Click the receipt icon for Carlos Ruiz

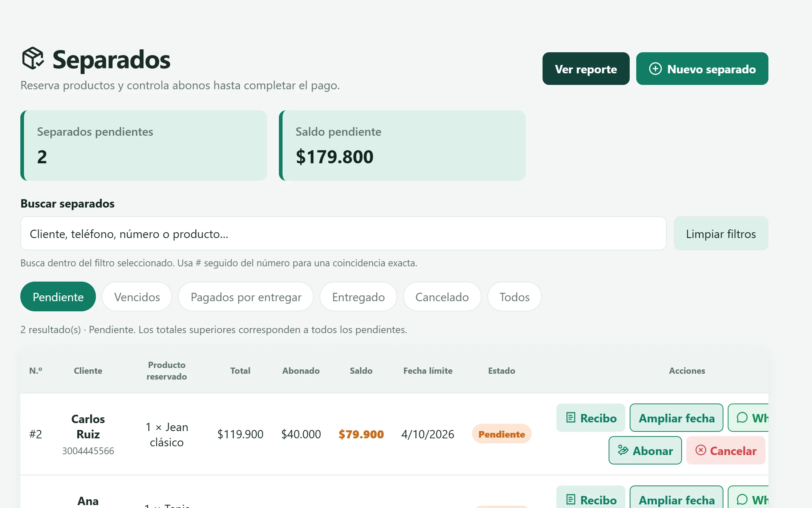coord(571,418)
